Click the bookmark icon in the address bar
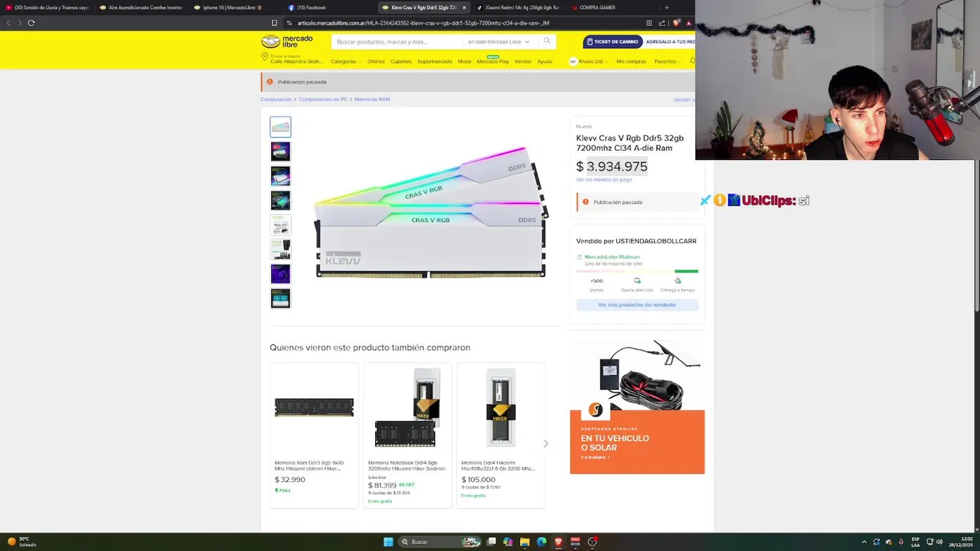 [274, 23]
